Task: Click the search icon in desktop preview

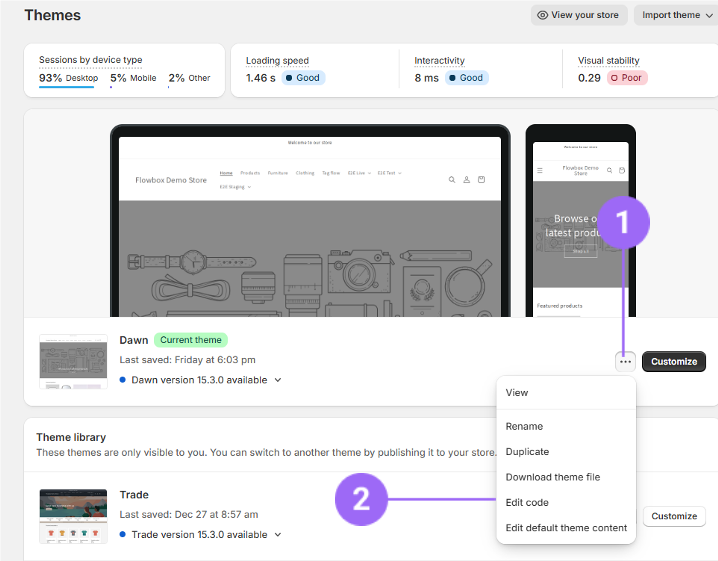Action: pyautogui.click(x=452, y=180)
